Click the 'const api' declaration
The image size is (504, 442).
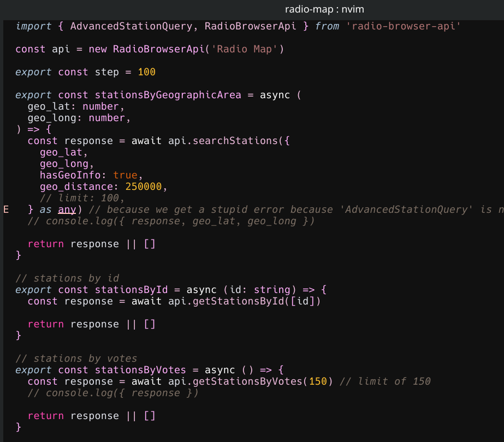coord(43,49)
